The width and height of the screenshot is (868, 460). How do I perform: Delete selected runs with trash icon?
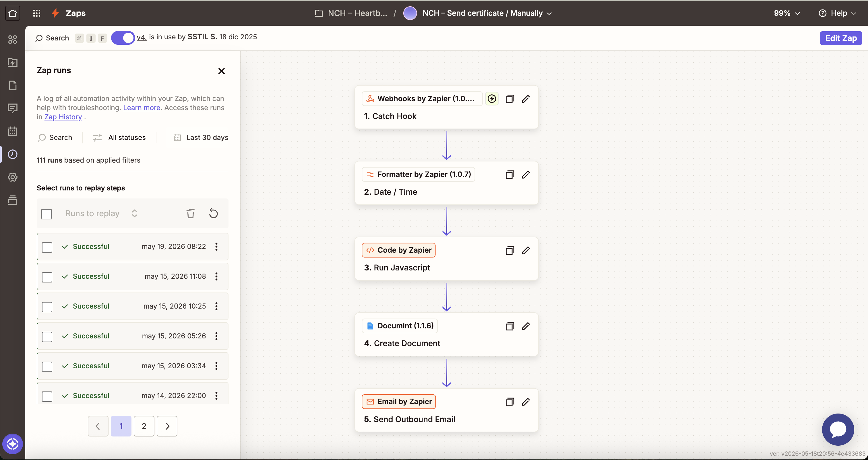[190, 213]
